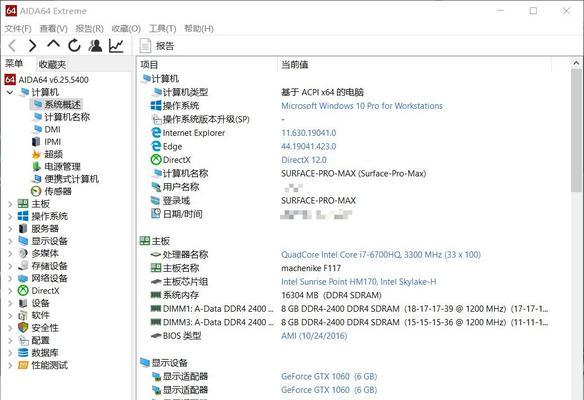Select 超频 overclock item in tree
Viewport: 584px width, 400px height.
pos(54,154)
